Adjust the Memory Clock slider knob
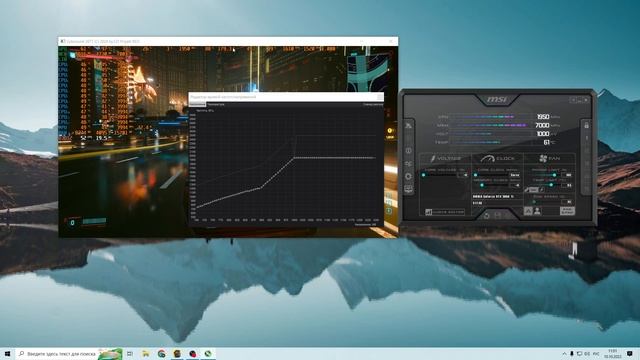 point(482,185)
